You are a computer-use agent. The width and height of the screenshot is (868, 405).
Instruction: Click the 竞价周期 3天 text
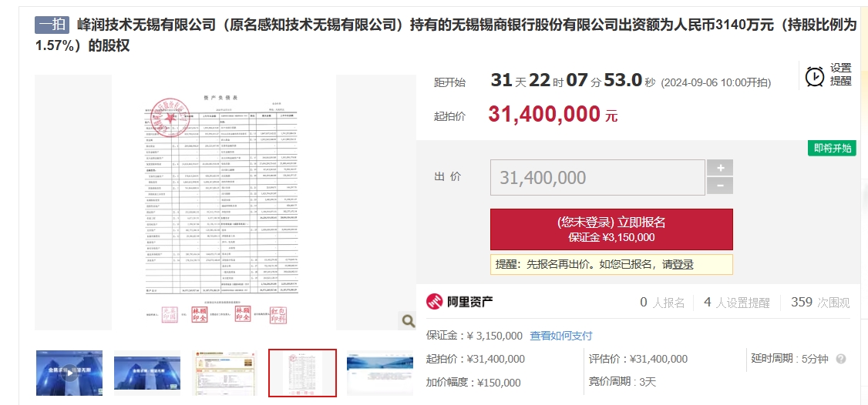tap(622, 383)
